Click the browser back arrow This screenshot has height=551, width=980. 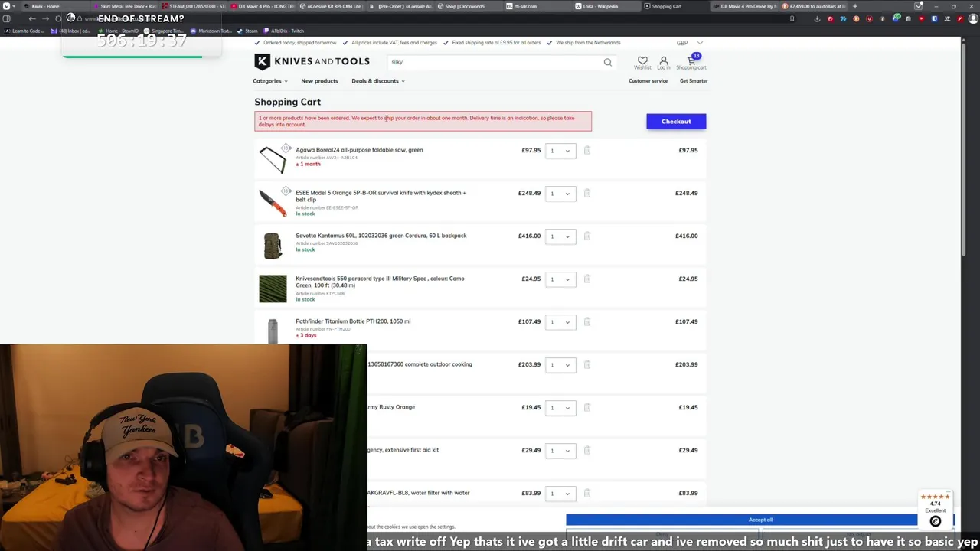coord(32,18)
